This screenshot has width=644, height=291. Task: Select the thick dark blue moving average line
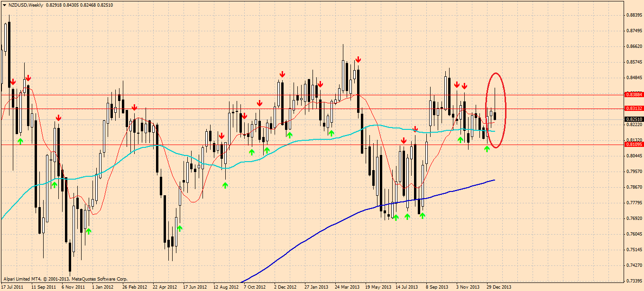(332, 225)
